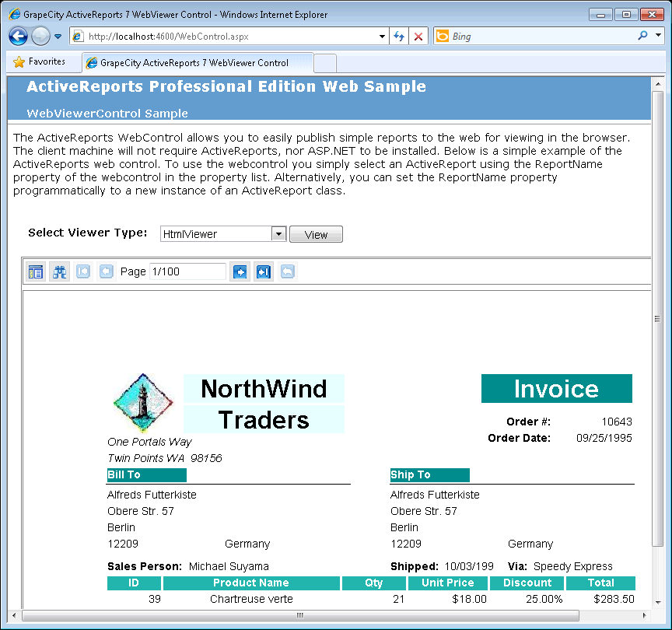Open the recent pages dropdown arrow

pos(58,37)
